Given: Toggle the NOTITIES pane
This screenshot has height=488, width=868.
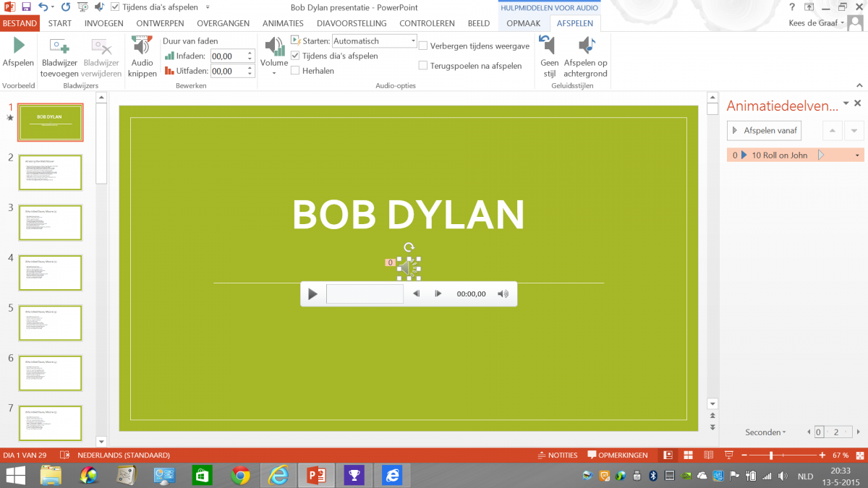Looking at the screenshot, I should coord(558,455).
